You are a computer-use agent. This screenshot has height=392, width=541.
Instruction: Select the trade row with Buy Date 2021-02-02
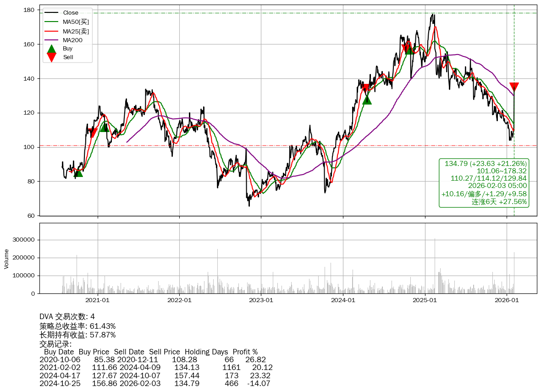pos(156,367)
